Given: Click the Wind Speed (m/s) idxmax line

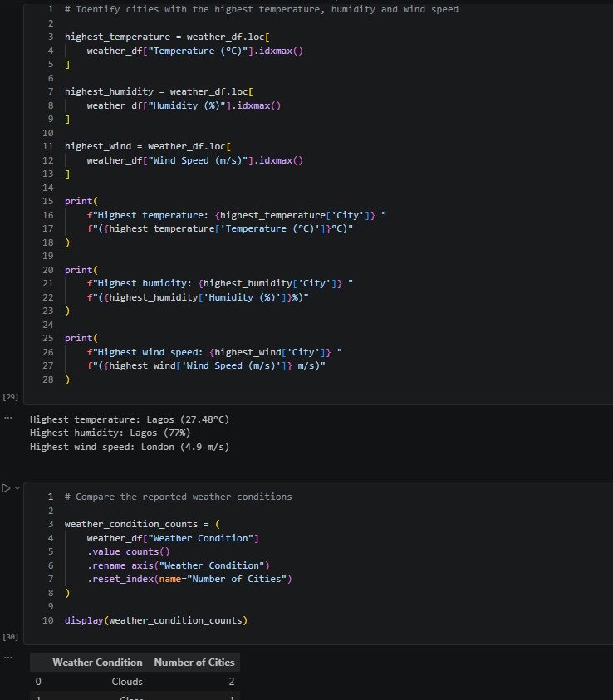Looking at the screenshot, I should coord(194,161).
